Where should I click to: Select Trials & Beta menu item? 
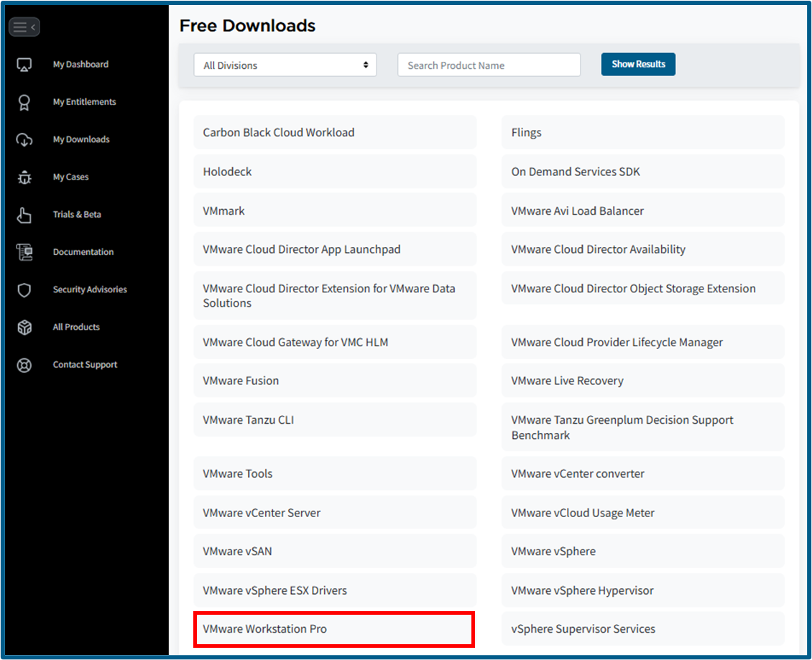[77, 214]
